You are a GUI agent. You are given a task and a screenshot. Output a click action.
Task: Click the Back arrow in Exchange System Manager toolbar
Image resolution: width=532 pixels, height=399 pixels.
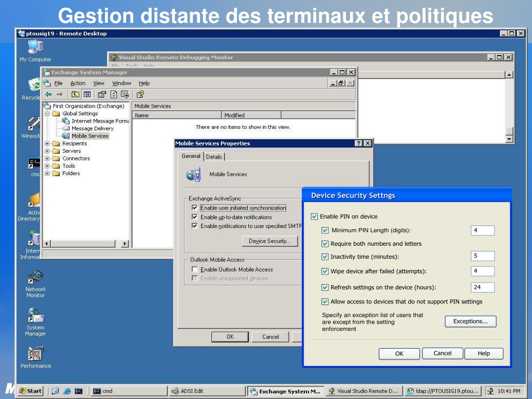pyautogui.click(x=48, y=95)
